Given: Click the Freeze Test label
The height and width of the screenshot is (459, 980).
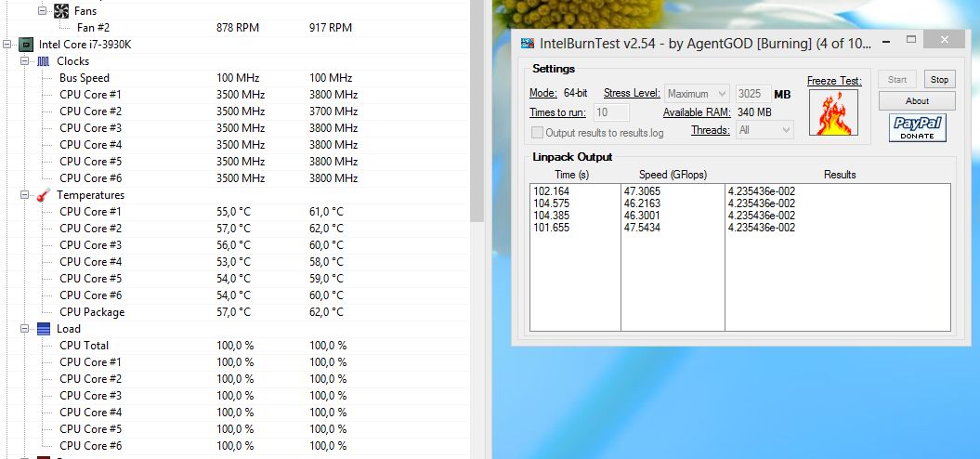Looking at the screenshot, I should pos(834,81).
